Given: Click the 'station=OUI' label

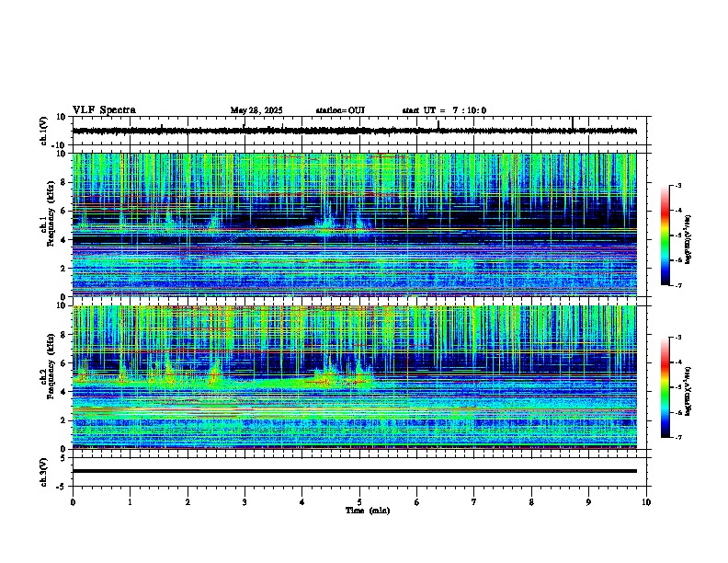Looking at the screenshot, I should coord(340,110).
